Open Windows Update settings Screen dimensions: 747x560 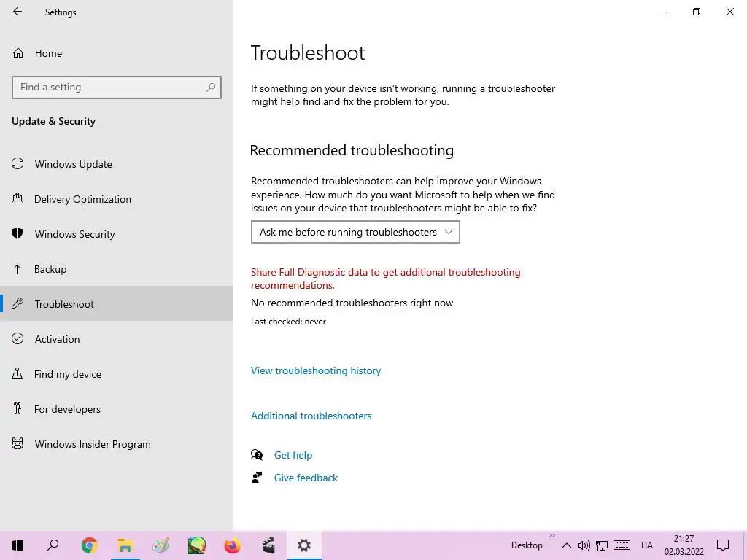click(117, 164)
